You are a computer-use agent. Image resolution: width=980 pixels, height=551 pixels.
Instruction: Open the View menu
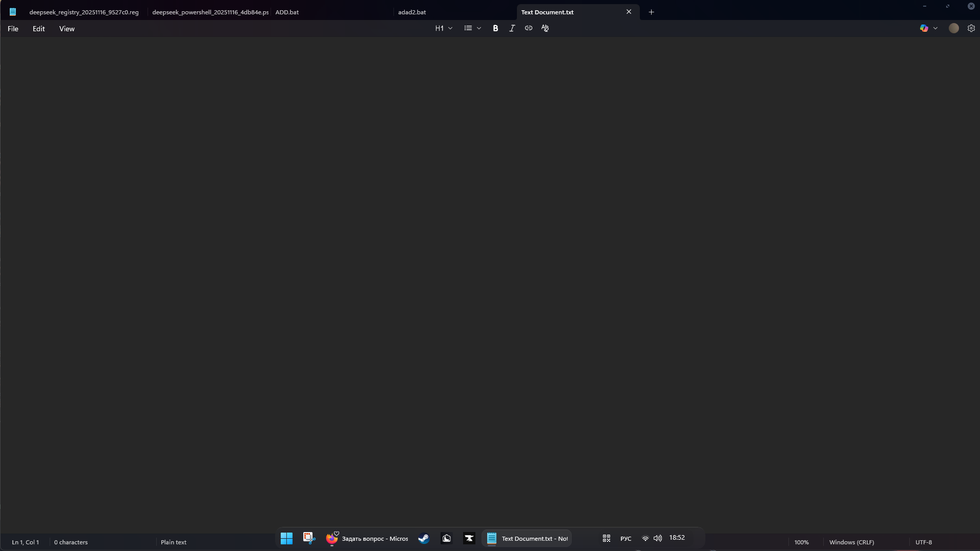(x=67, y=29)
